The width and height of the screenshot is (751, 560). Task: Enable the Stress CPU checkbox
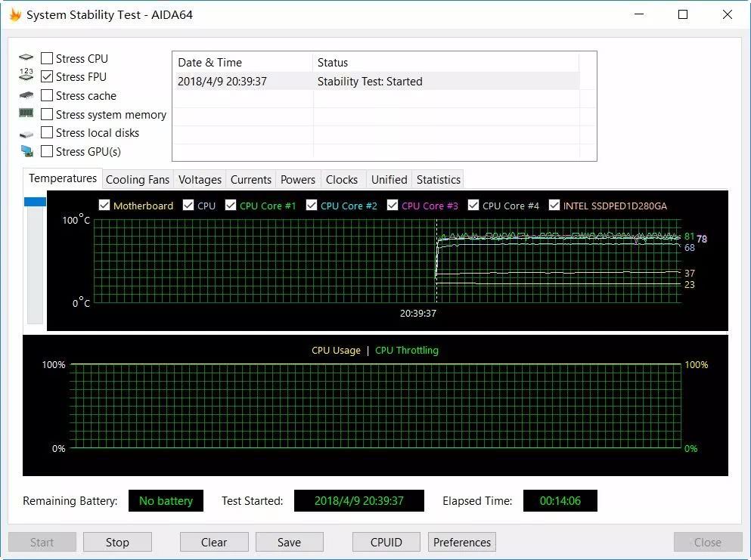click(x=47, y=58)
